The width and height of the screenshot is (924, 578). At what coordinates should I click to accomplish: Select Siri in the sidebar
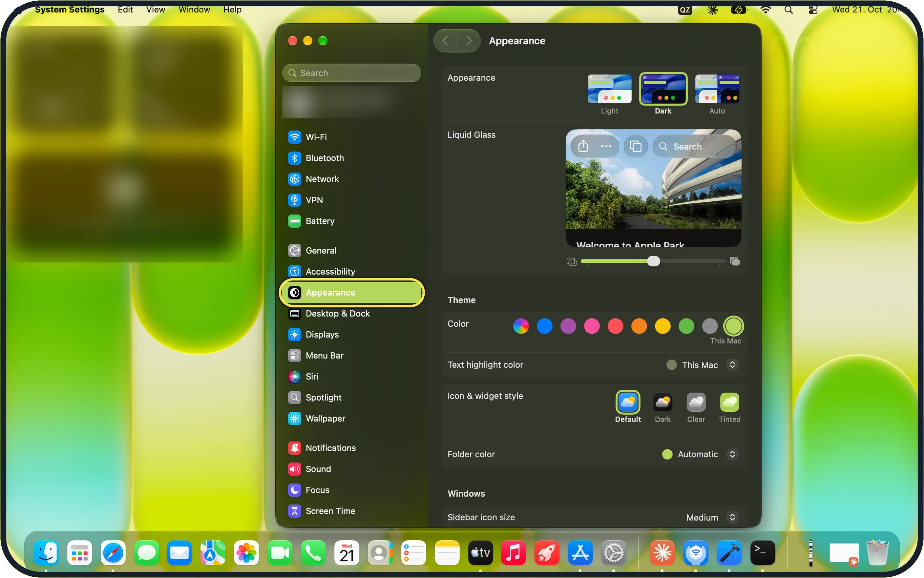tap(351, 377)
